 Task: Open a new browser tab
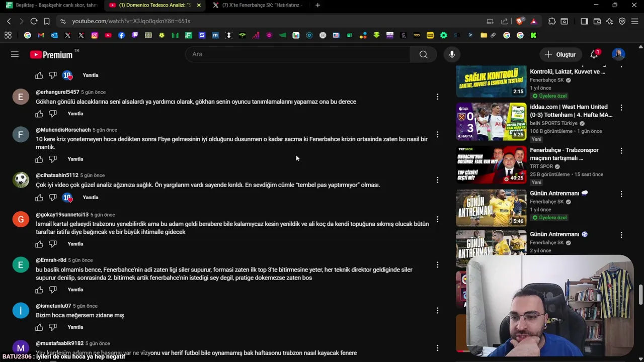317,5
